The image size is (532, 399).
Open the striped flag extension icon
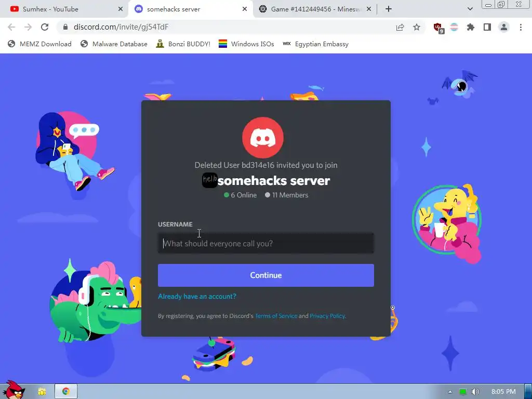click(454, 27)
